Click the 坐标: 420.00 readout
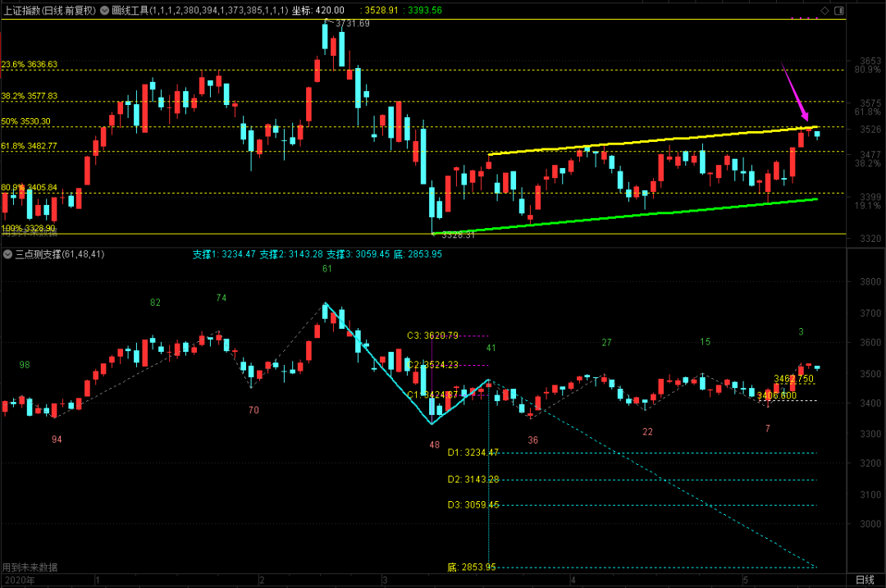 point(318,10)
